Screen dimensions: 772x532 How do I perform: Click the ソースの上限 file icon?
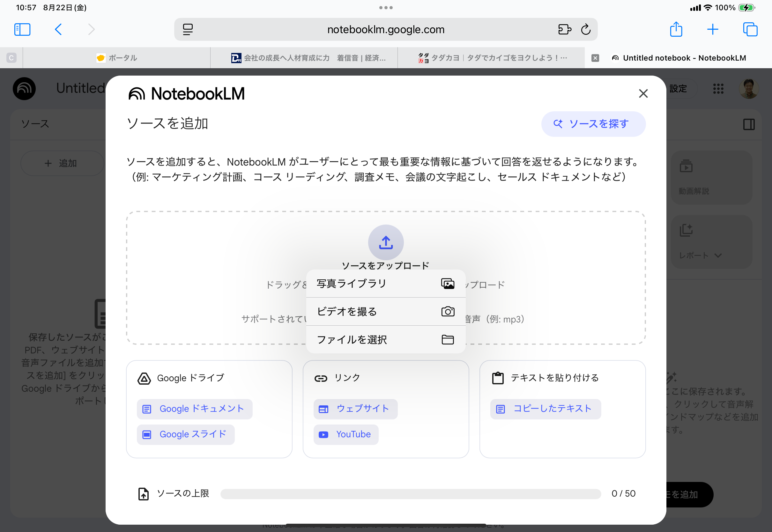coord(143,494)
